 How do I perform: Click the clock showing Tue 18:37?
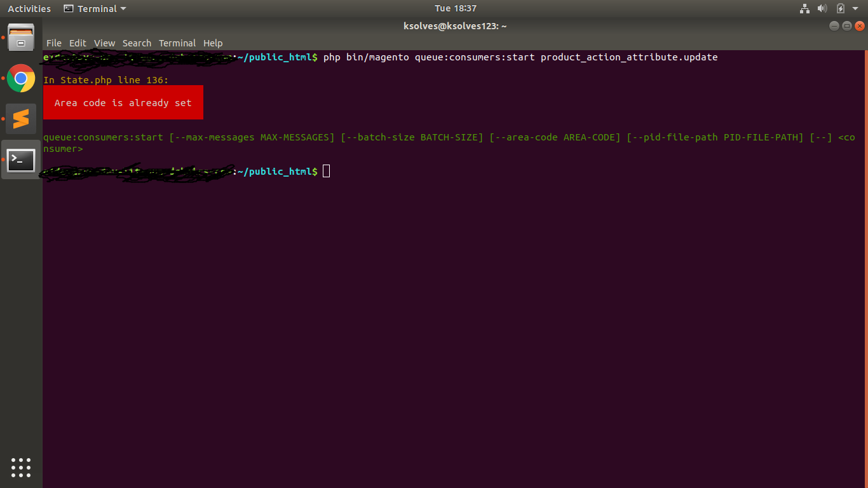coord(455,8)
